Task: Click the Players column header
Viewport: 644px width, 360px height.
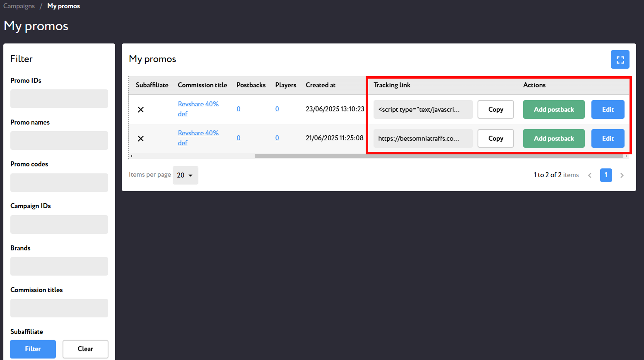Action: (286, 85)
